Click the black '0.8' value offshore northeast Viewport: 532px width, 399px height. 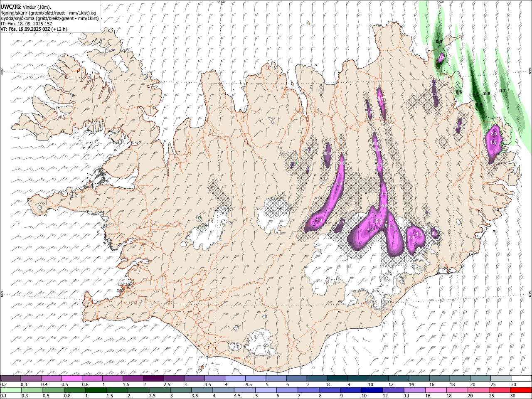488,94
